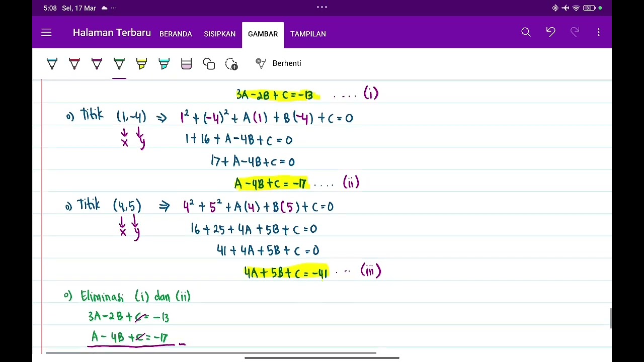Viewport: 644px width, 362px height.
Task: Click the stop inking pen icon
Action: 261,63
